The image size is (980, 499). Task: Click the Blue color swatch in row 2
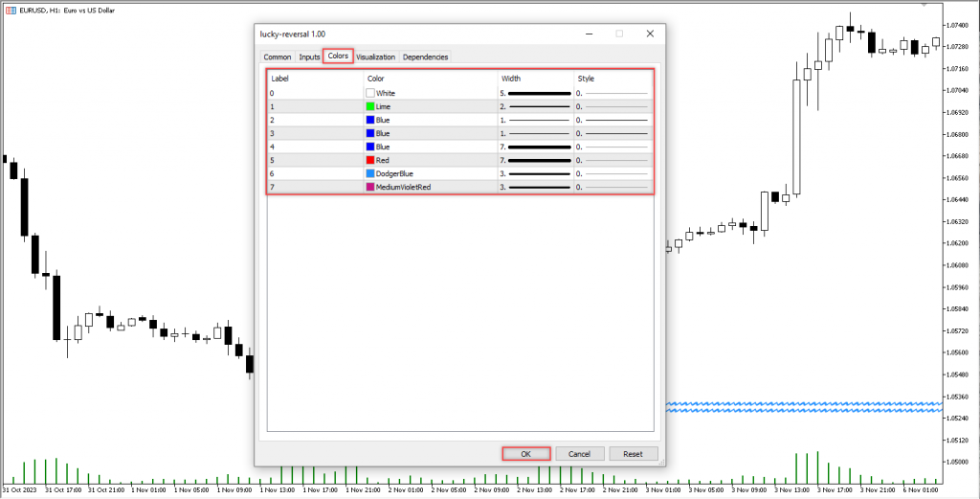pyautogui.click(x=370, y=120)
